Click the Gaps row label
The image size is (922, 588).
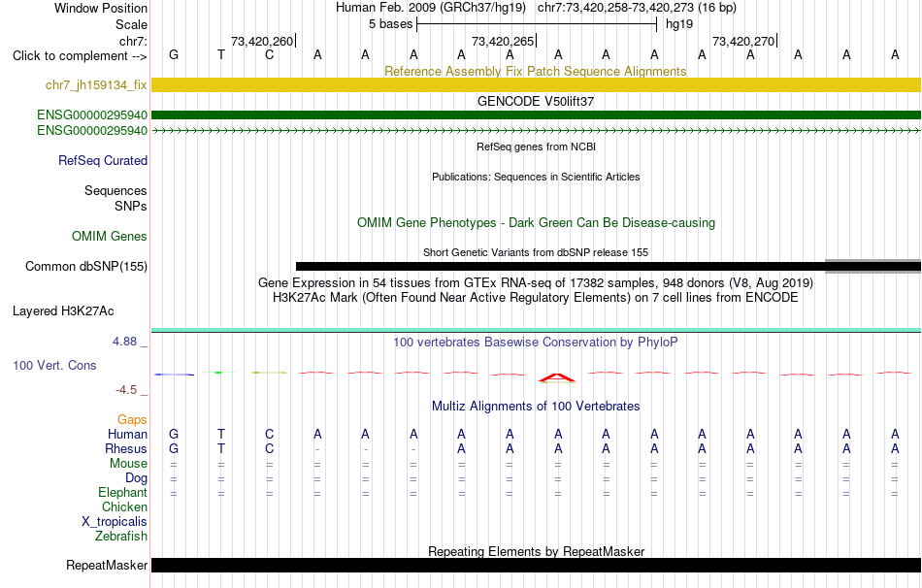coord(132,419)
